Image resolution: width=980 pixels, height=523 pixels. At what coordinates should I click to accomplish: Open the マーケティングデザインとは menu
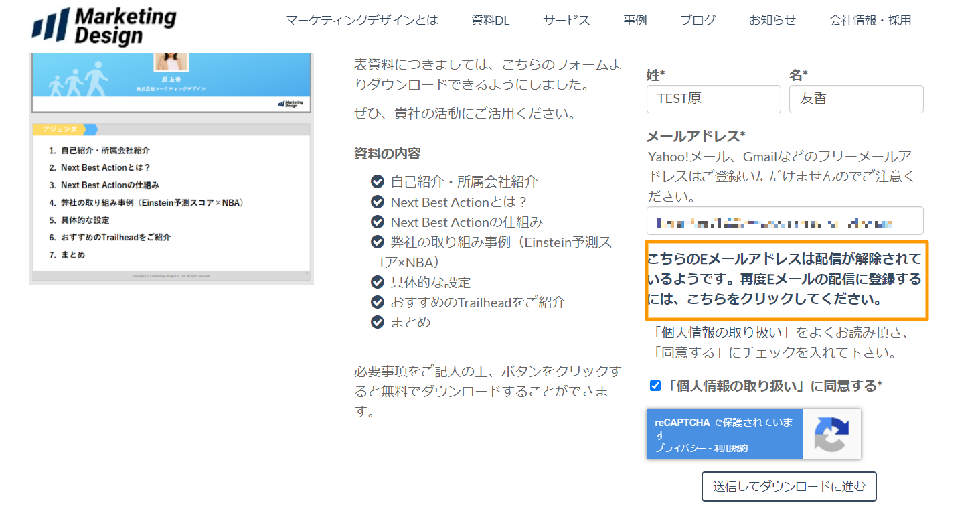click(x=361, y=21)
